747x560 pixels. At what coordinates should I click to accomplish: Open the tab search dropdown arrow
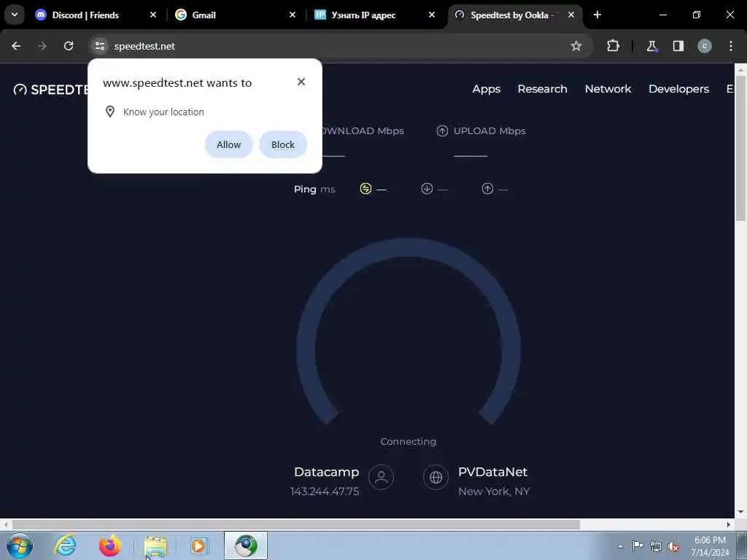15,15
